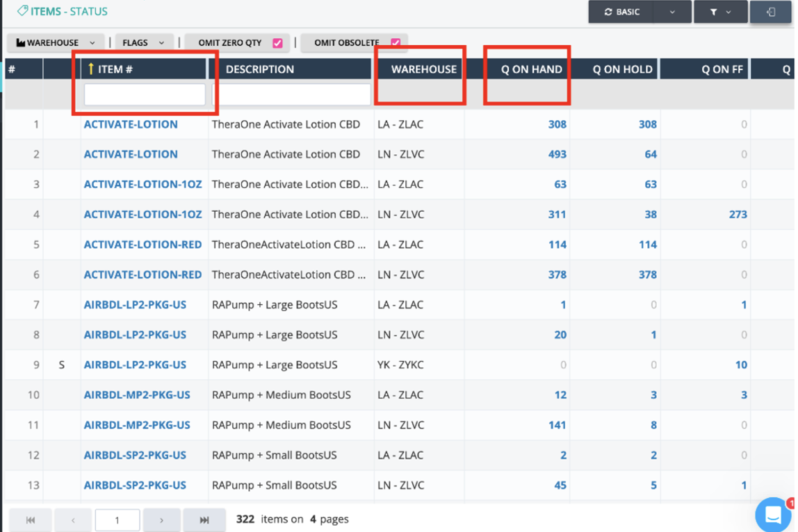Open AIRBDL-LP2-PKG-US link in row 8

(135, 335)
